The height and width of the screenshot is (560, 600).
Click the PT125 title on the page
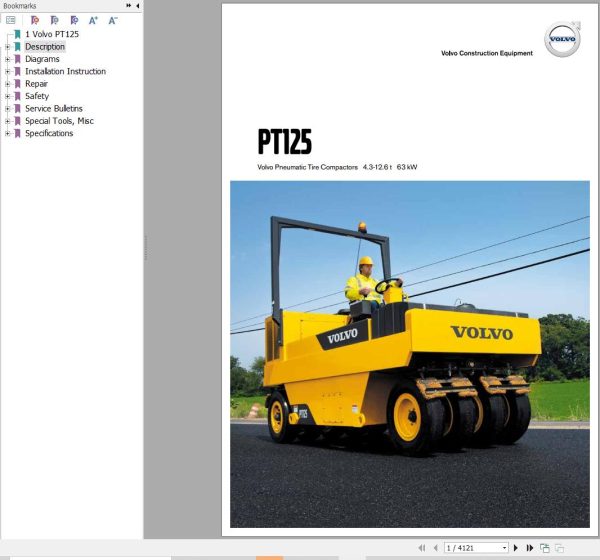[x=285, y=141]
